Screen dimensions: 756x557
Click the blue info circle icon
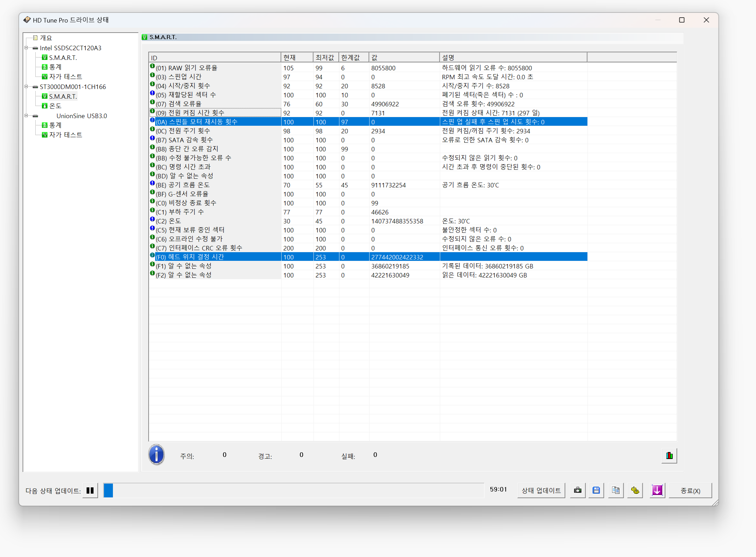[157, 454]
